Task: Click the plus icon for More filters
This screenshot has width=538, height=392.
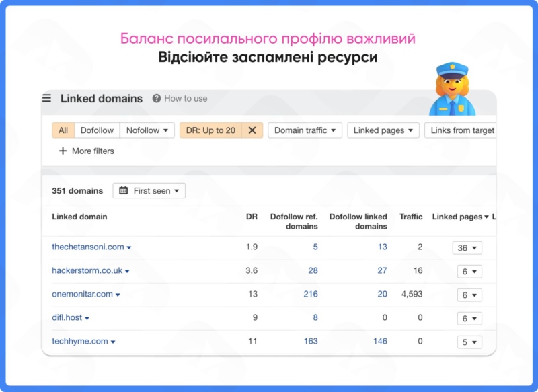Action: pyautogui.click(x=63, y=151)
